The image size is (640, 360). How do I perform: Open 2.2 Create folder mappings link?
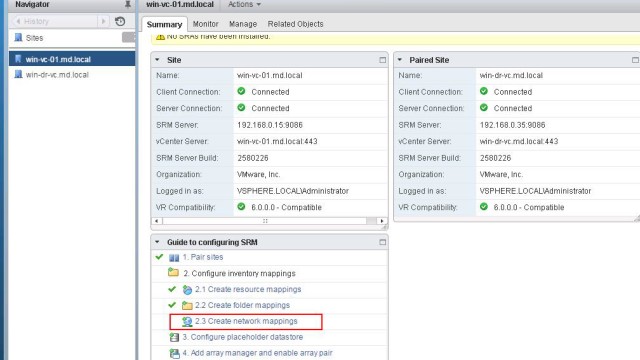click(x=242, y=305)
